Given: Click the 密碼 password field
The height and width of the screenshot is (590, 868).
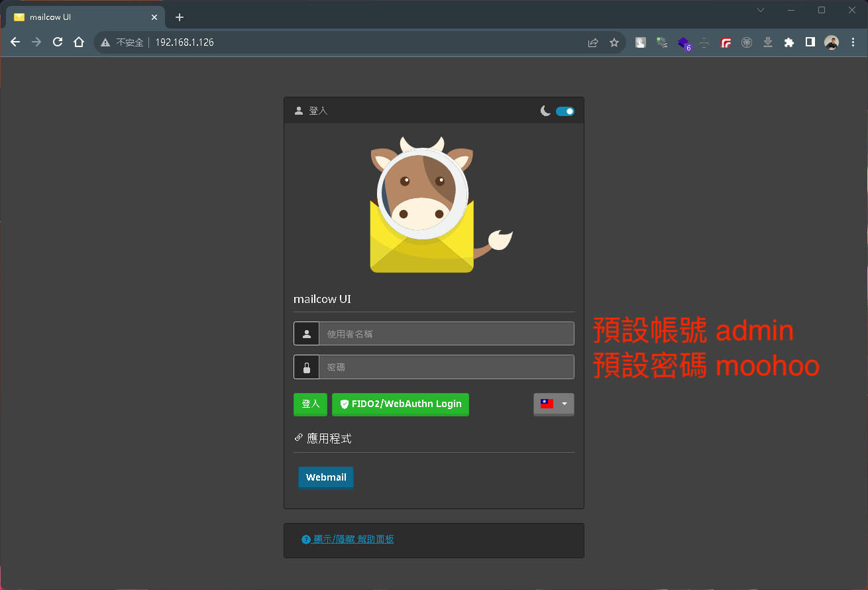Looking at the screenshot, I should (446, 367).
